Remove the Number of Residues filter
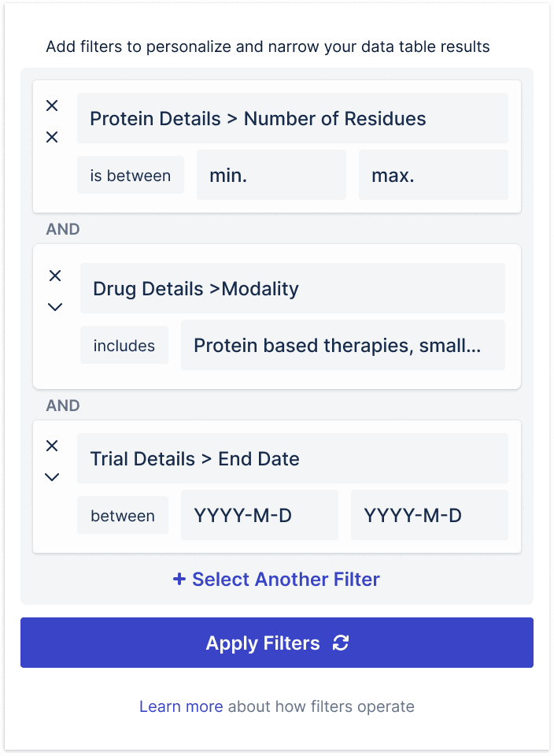Image resolution: width=554 pixels, height=756 pixels. pyautogui.click(x=52, y=106)
